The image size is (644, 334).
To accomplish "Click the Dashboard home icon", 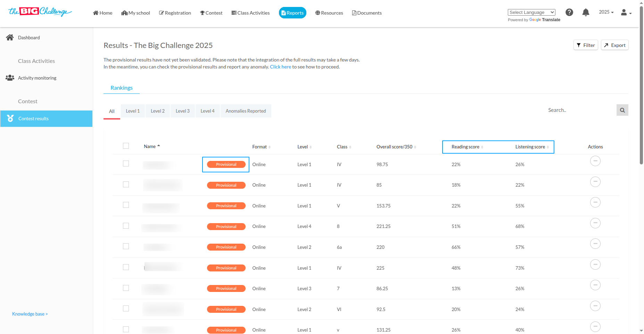I will pos(10,38).
